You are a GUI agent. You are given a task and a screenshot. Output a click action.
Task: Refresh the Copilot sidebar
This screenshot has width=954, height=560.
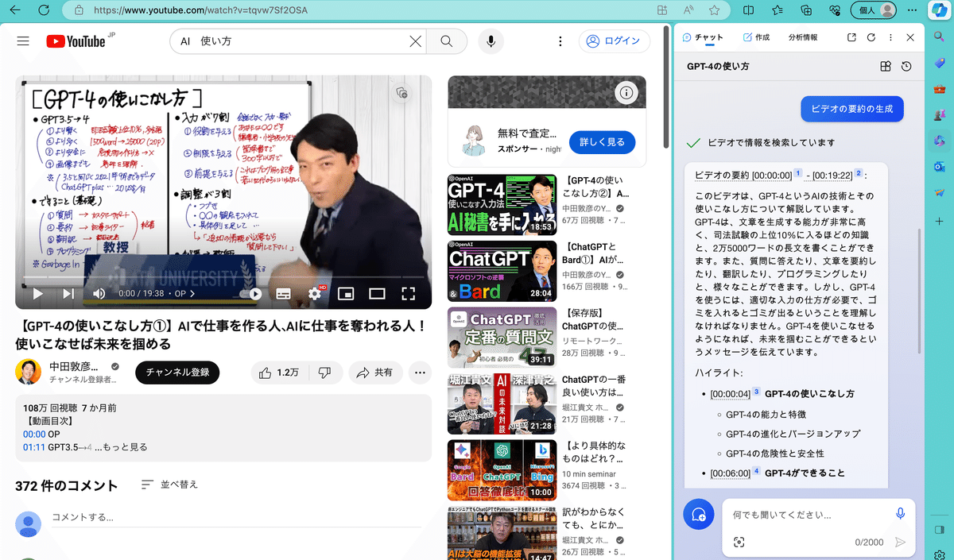pyautogui.click(x=871, y=37)
